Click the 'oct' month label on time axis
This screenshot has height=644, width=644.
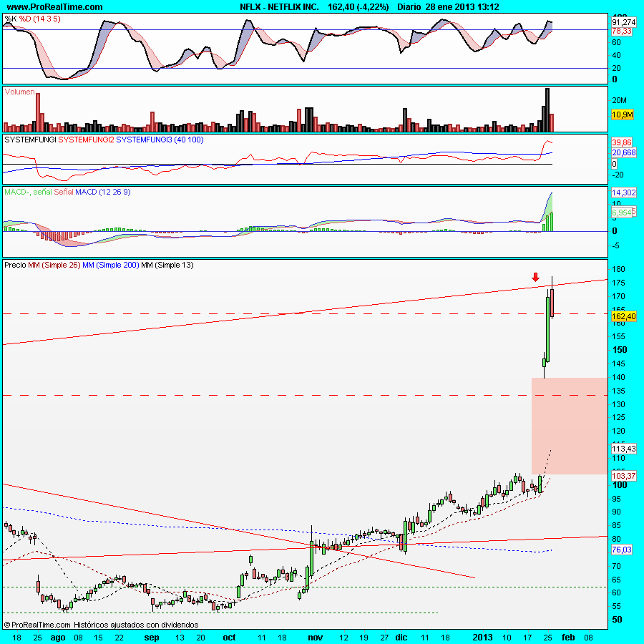(x=229, y=638)
